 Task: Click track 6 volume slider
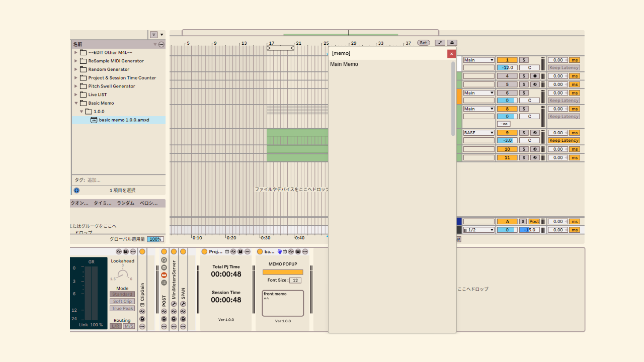(x=507, y=101)
